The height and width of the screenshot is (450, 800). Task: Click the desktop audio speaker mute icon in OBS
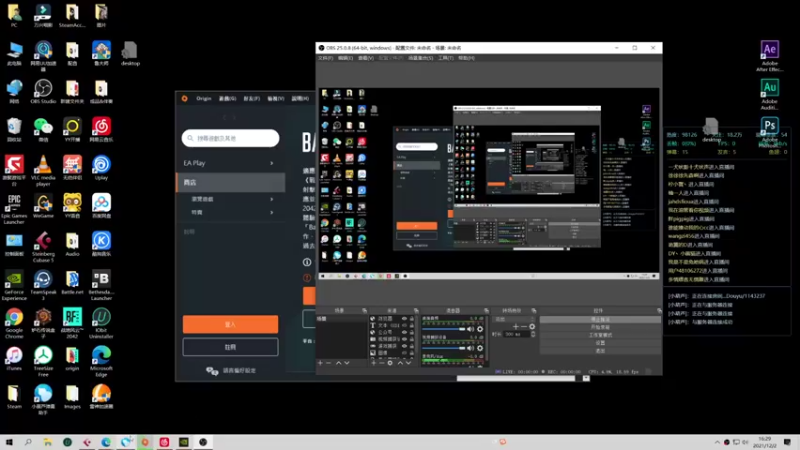(x=470, y=330)
